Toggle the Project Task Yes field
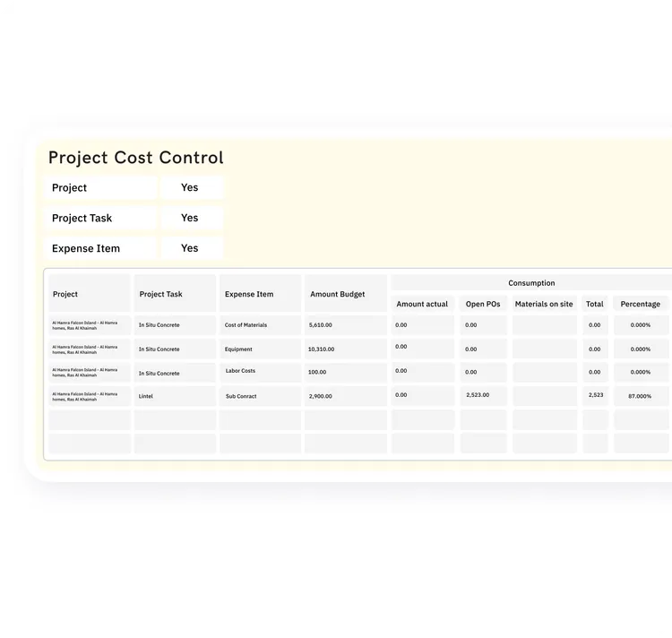 192,218
